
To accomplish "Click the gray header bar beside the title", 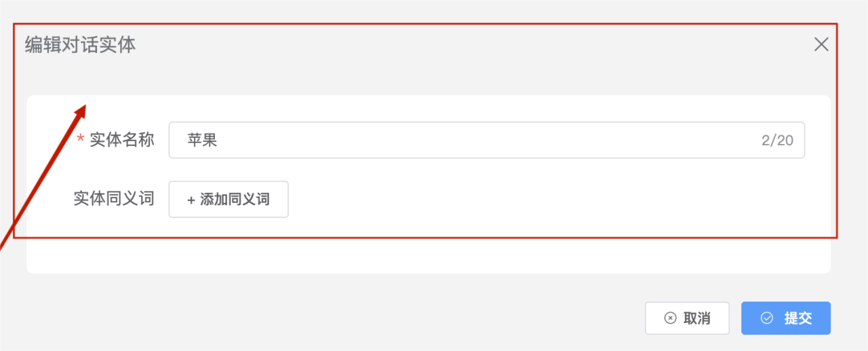I will click(x=475, y=45).
